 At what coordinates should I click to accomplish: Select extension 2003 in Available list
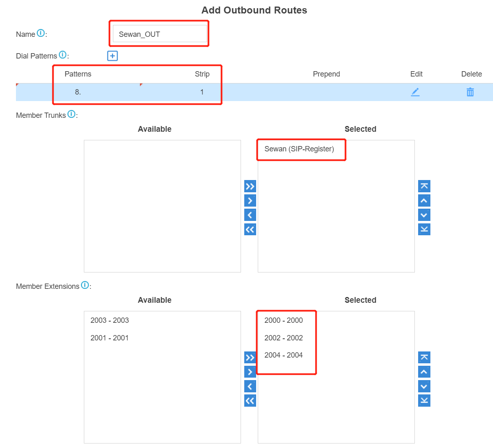(x=109, y=320)
